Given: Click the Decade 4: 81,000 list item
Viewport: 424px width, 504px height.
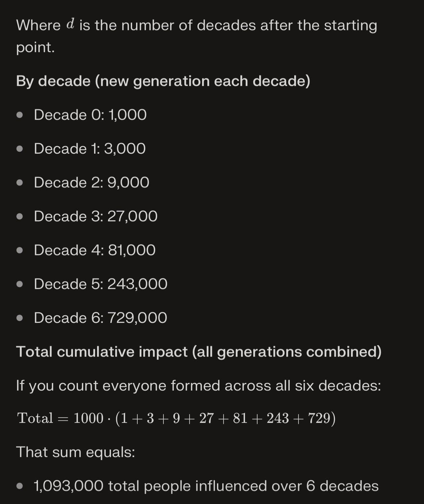Looking at the screenshot, I should pyautogui.click(x=95, y=250).
